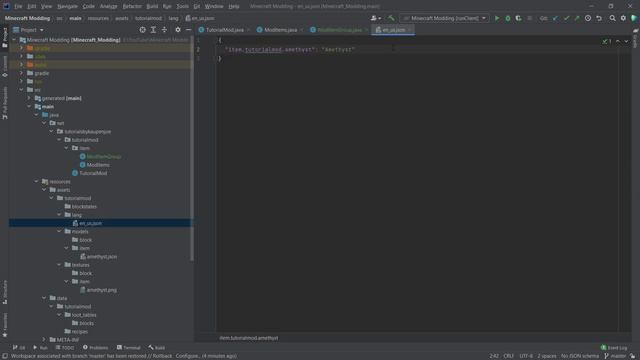This screenshot has width=640, height=360.
Task: Click the 2 spaces indent setting
Action: (x=547, y=356)
